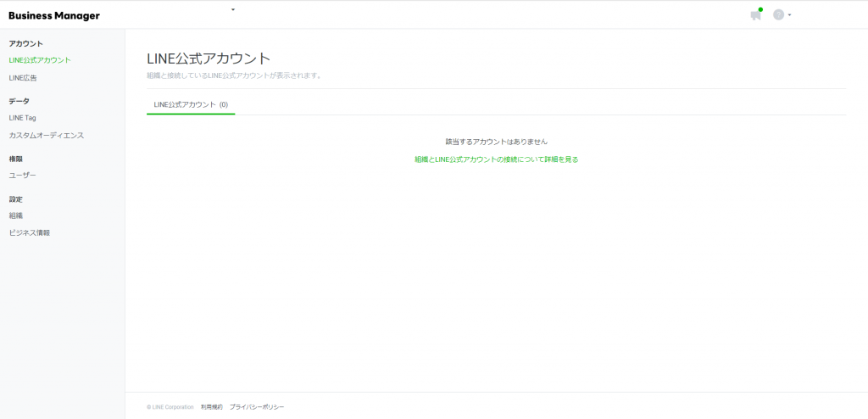The width and height of the screenshot is (868, 419).
Task: Click the アカウント sidebar section header
Action: point(26,43)
